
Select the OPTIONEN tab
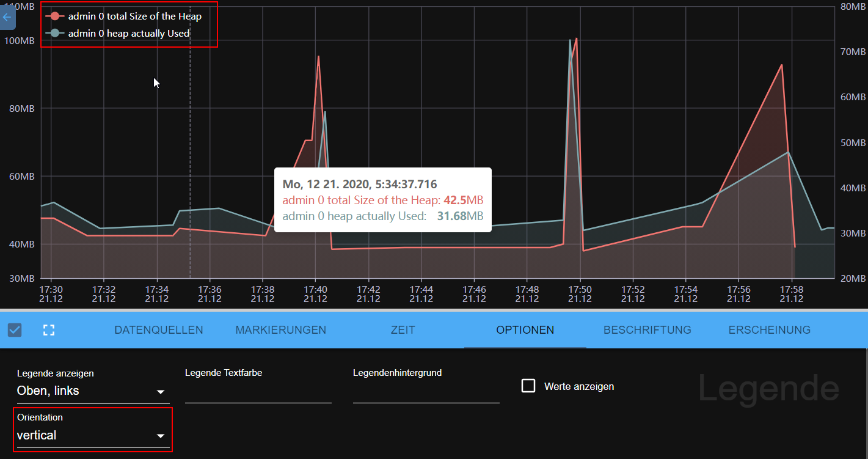click(525, 329)
